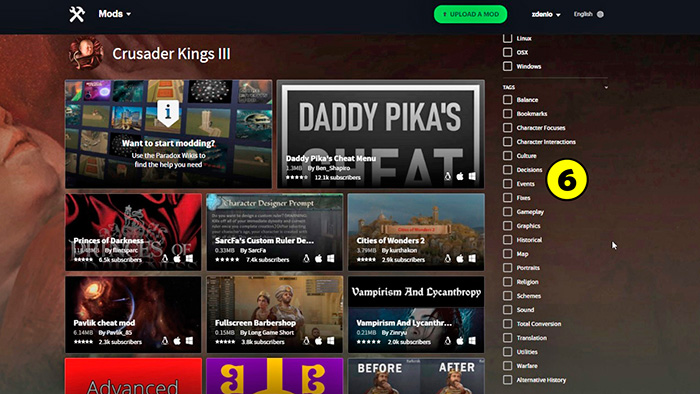Viewport: 700px width, 394px height.
Task: Enable the Character Interactions tag
Action: [x=508, y=141]
